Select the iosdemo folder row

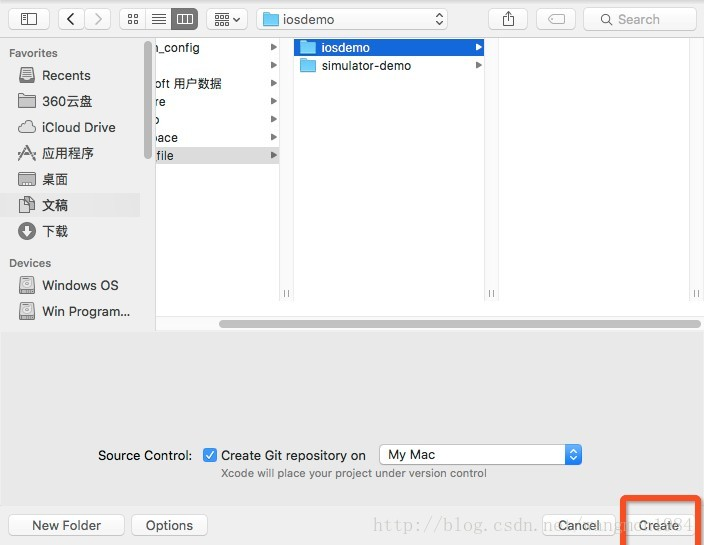389,48
